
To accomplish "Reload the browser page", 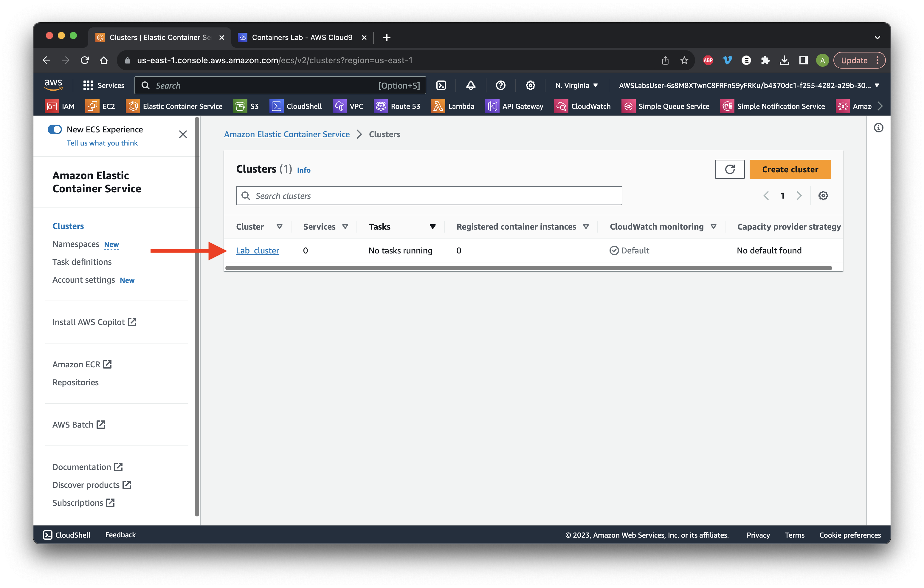I will click(85, 60).
